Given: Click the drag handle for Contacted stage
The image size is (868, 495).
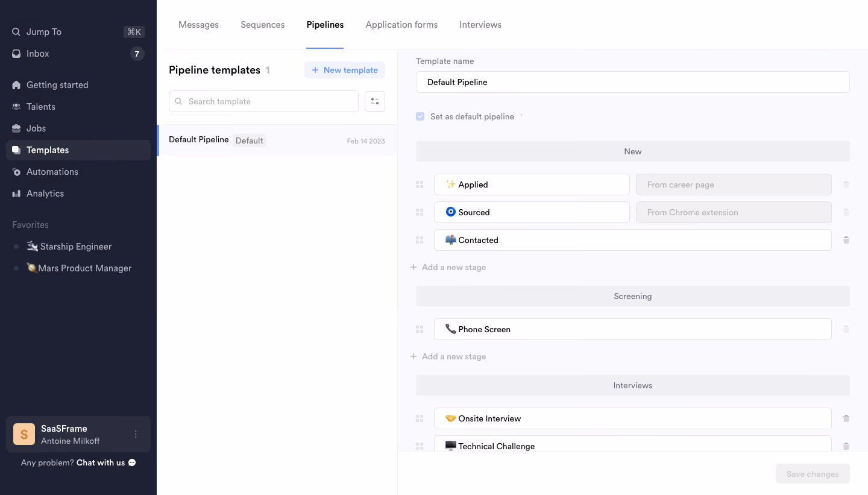Looking at the screenshot, I should click(x=420, y=240).
